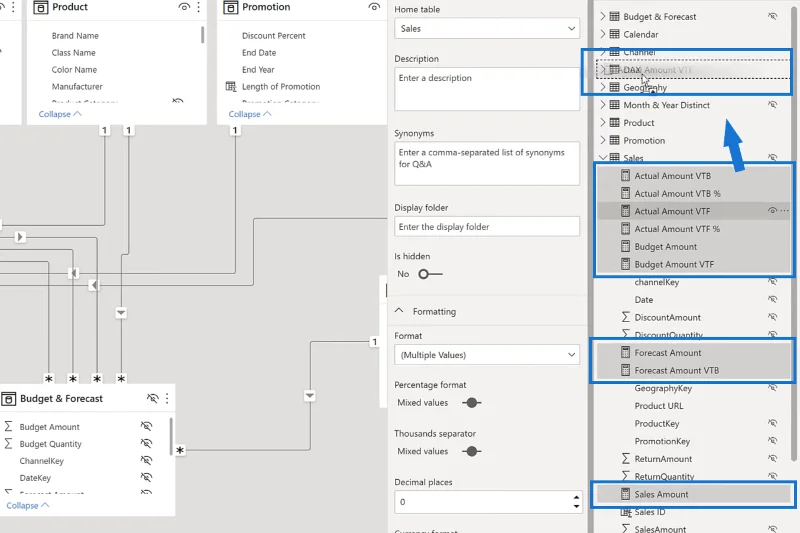Viewport: 800px width, 533px height.
Task: Select the Product URL field
Action: pos(659,406)
